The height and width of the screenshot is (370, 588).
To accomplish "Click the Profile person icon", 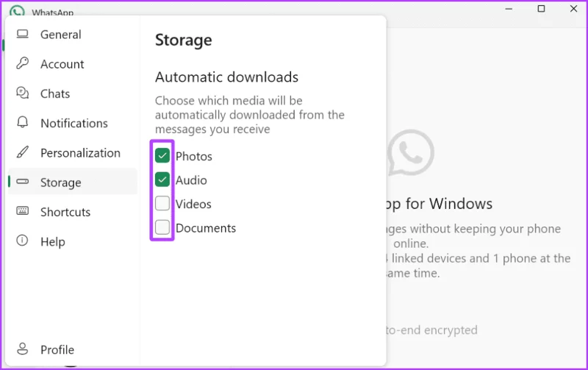I will (23, 349).
